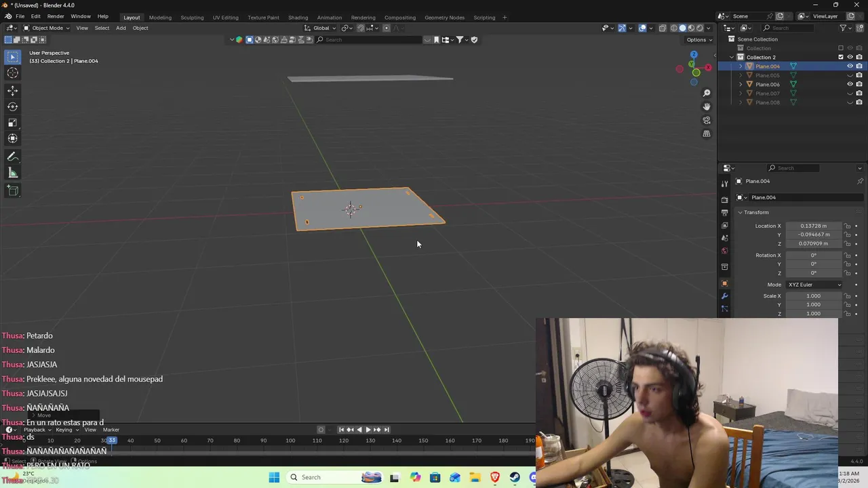
Task: Activate the Scale tool
Action: tap(13, 123)
